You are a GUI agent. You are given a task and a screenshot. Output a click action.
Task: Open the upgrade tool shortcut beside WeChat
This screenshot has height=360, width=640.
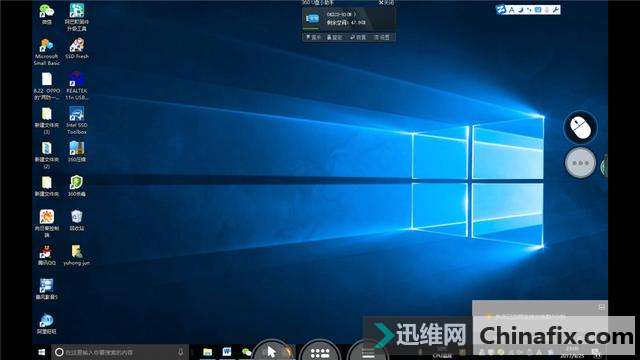coord(77,17)
